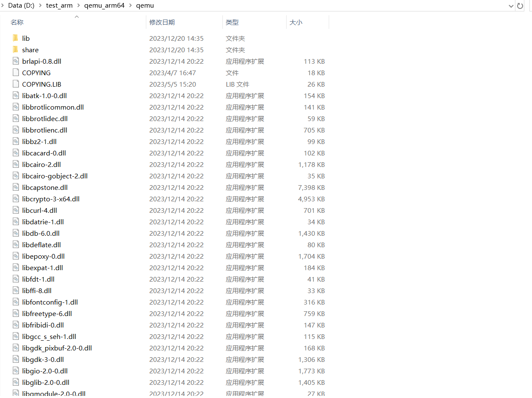This screenshot has height=398, width=532.
Task: Click the type cell LIB 文件
Action: point(237,84)
